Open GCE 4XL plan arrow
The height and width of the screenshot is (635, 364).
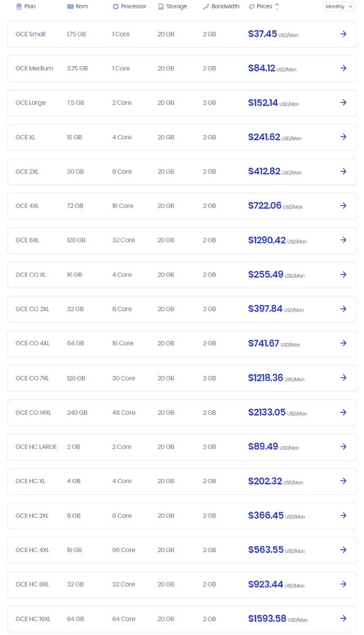(x=343, y=206)
